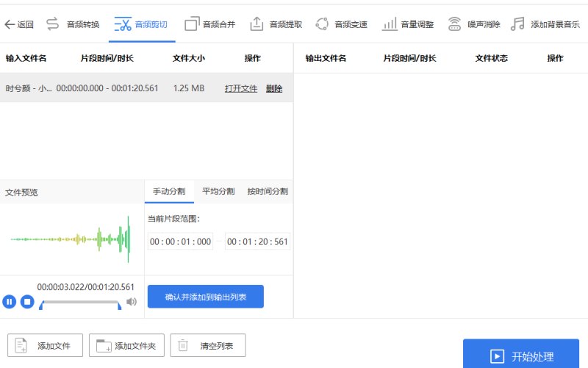Click 删除 link for the audio file
This screenshot has width=588, height=368.
[274, 88]
